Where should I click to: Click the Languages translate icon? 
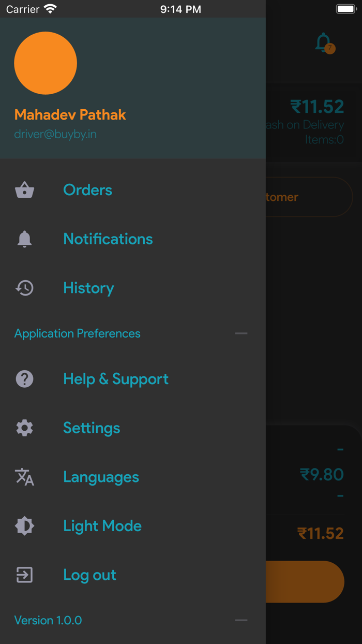[24, 477]
